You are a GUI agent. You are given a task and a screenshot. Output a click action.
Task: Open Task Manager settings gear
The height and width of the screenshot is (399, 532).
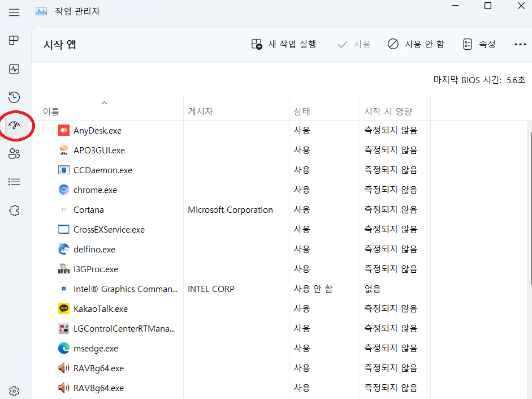pyautogui.click(x=14, y=391)
